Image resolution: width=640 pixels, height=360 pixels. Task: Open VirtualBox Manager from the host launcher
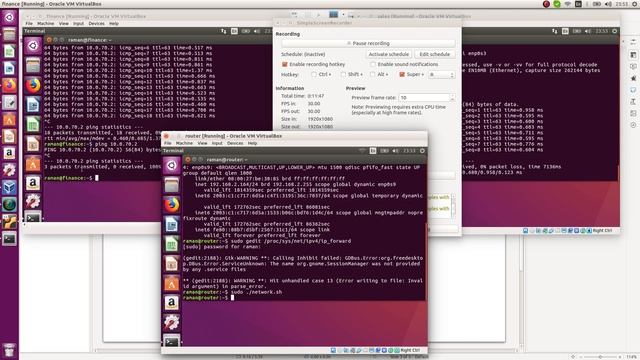coord(9,187)
